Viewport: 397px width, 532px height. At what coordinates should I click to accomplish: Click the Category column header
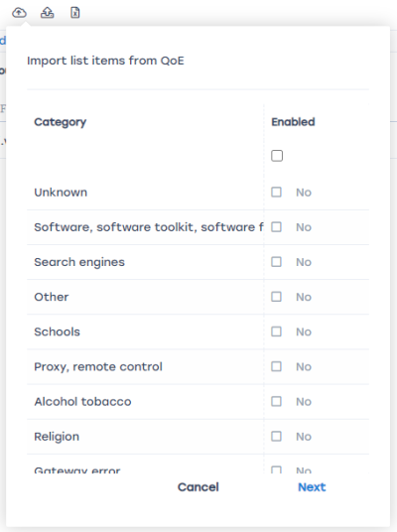61,122
